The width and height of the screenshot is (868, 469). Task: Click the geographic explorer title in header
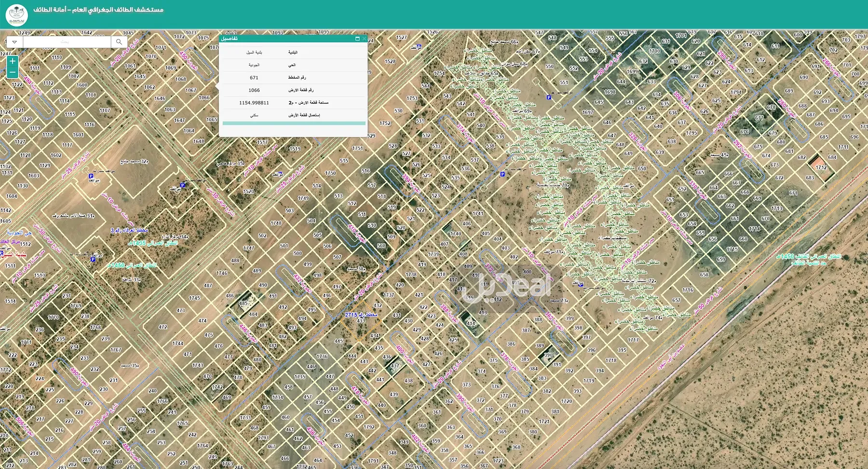pos(98,10)
